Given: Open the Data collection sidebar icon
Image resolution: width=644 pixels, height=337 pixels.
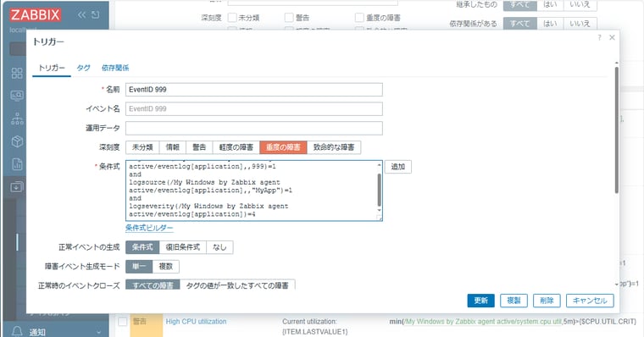Looking at the screenshot, I should [17, 187].
